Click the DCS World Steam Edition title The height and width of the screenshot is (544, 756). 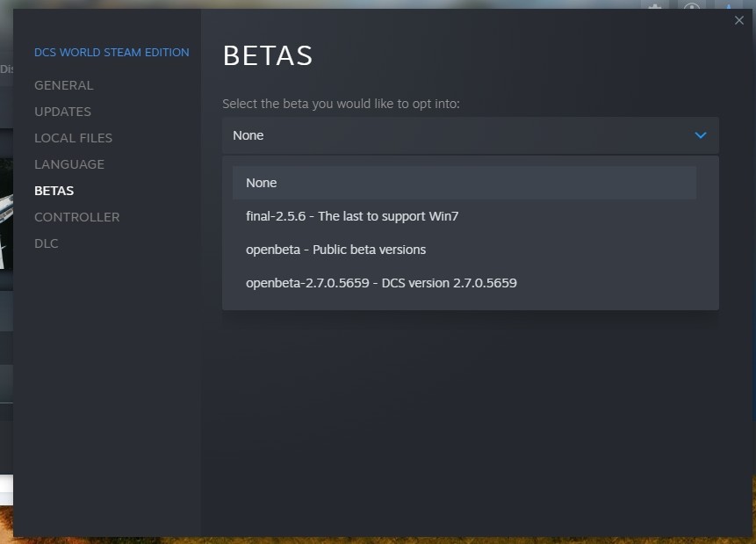[x=112, y=53]
